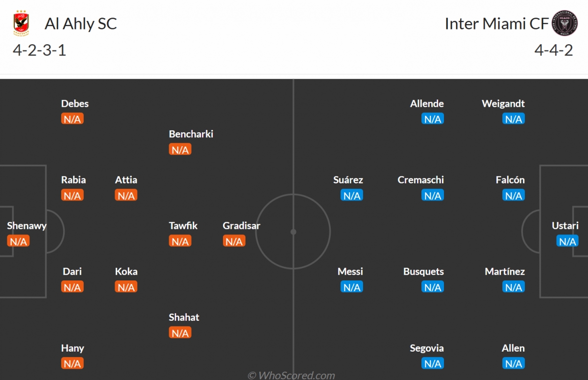The image size is (588, 380).
Task: Select Gradisar's rating badge
Action: (234, 241)
